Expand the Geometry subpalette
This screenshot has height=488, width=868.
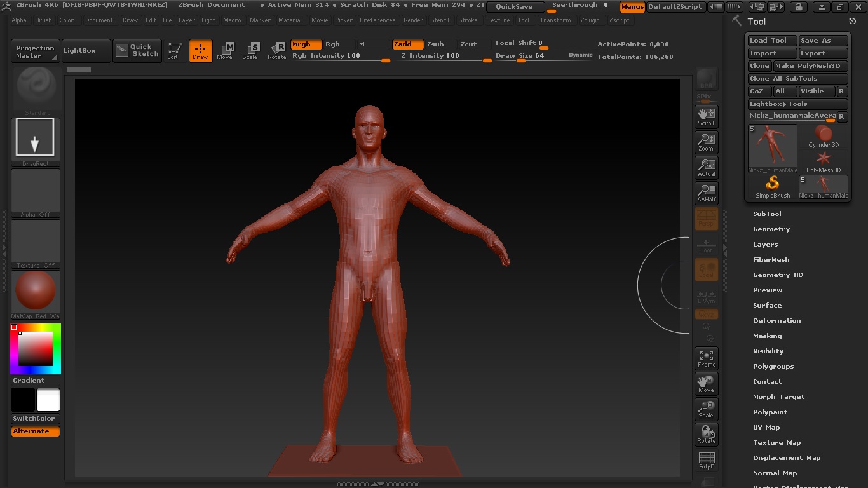coord(771,229)
